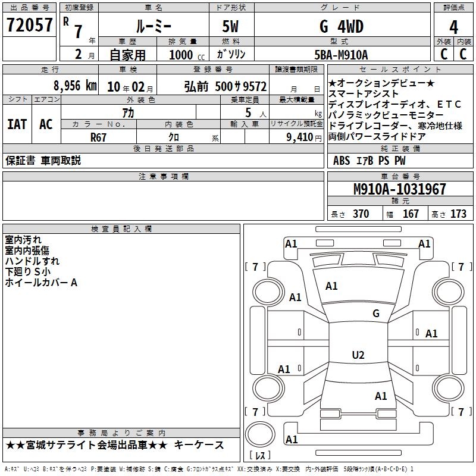Click the spare tire circle icon
Image resolution: width=476 pixels, height=476 pixels.
pyautogui.click(x=260, y=435)
